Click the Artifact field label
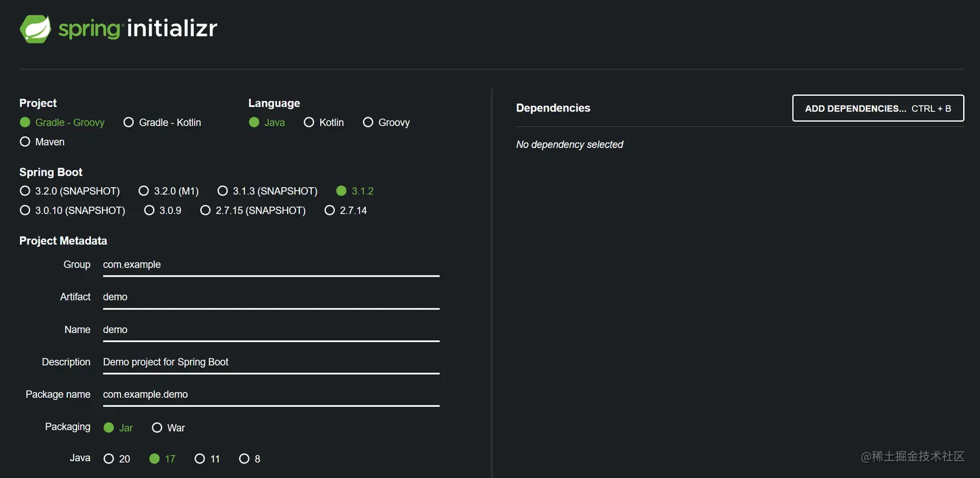The image size is (980, 478). pos(75,297)
